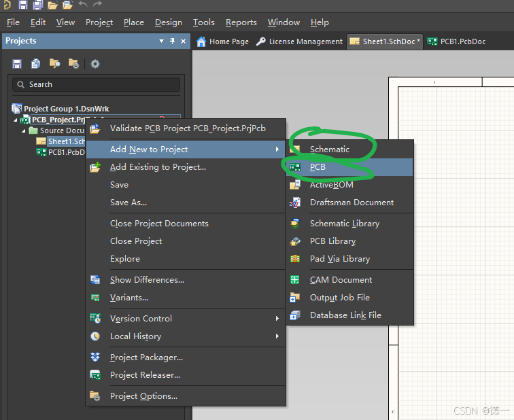Click folder-gear icon in Projects panel toolbar

tap(73, 64)
